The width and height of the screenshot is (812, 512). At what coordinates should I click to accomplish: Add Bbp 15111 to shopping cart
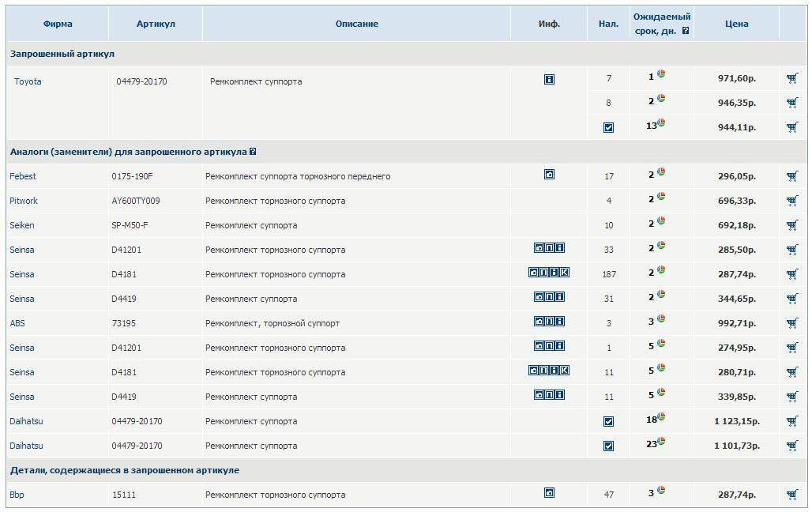tap(791, 495)
